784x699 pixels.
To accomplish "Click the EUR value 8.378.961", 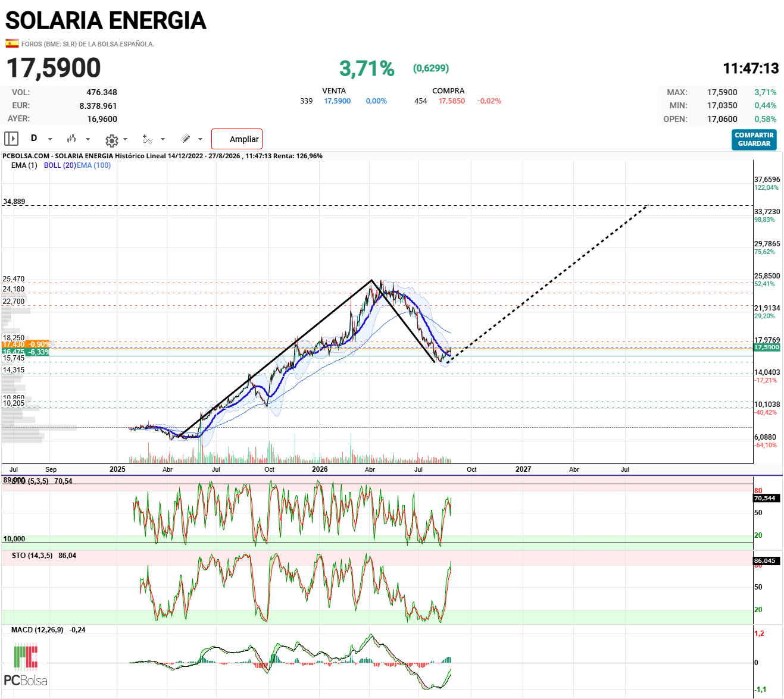I will click(x=98, y=106).
